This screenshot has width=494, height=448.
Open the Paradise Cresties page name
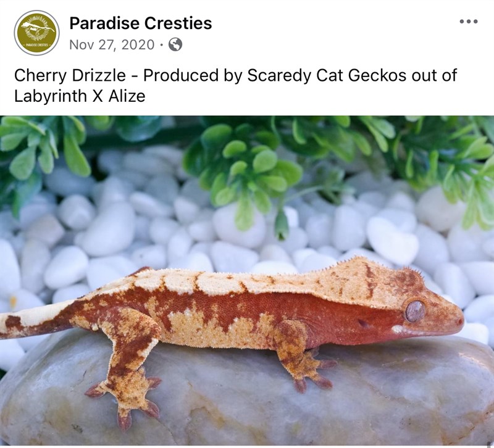[x=141, y=23]
